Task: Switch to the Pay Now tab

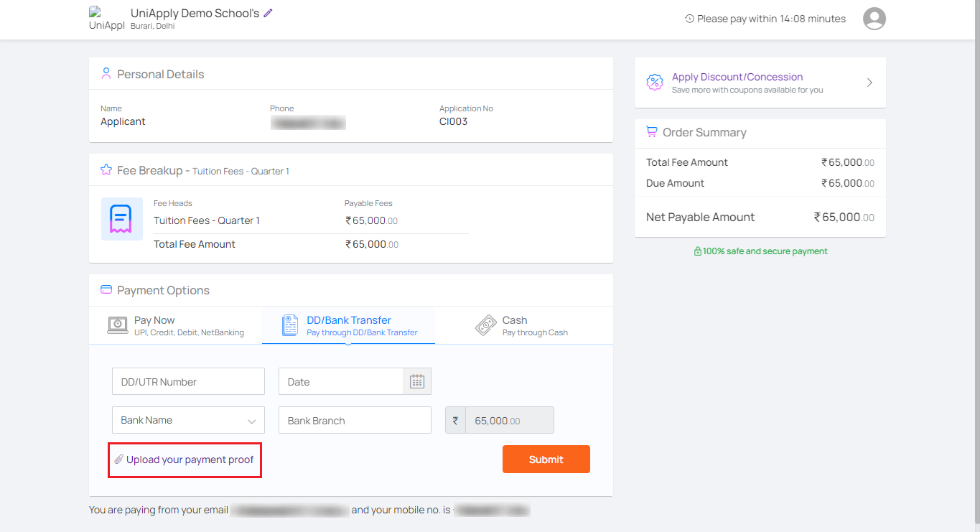Action: coord(175,325)
